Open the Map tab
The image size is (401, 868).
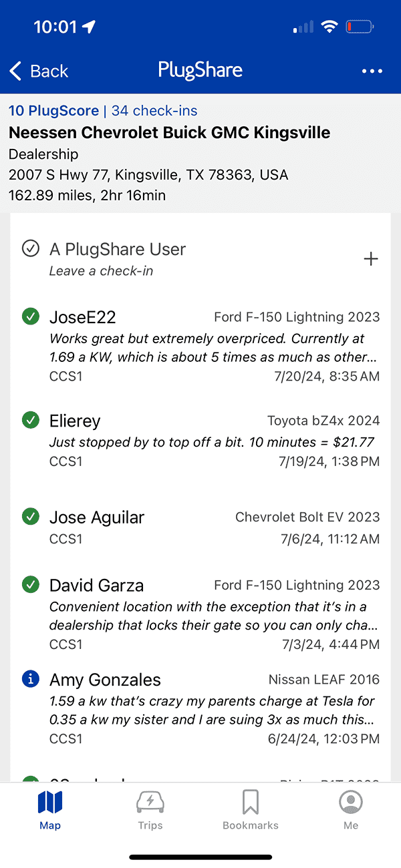click(50, 810)
